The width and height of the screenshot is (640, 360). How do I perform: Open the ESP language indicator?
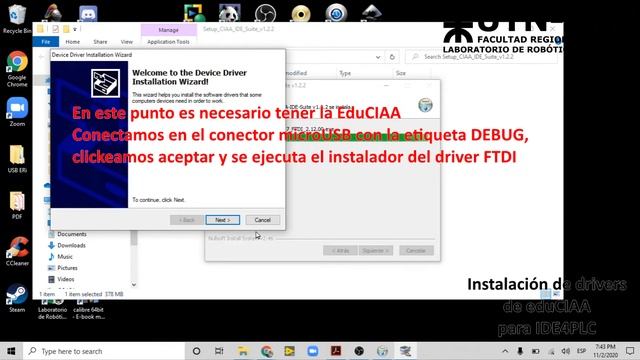coord(581,351)
